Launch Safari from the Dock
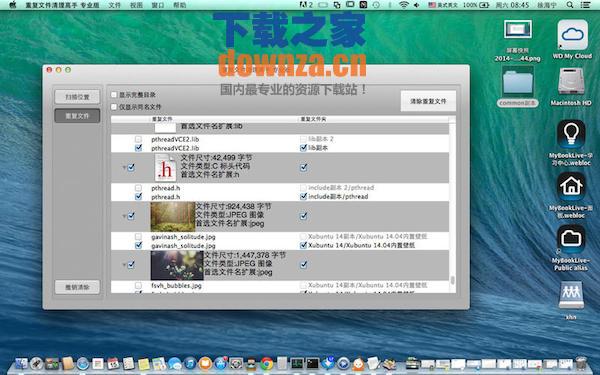Image resolution: width=600 pixels, height=375 pixels. pos(83,363)
